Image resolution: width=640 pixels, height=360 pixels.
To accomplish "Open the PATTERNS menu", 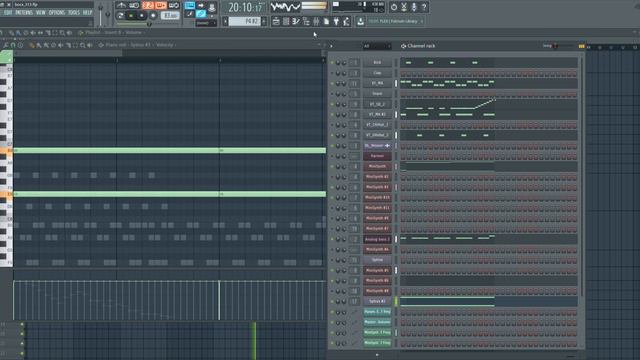I will 24,13.
